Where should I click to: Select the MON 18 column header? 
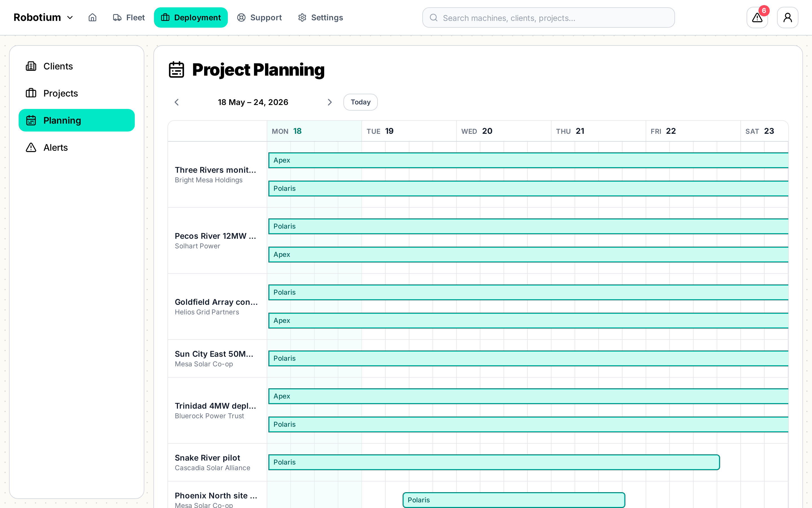(314, 131)
